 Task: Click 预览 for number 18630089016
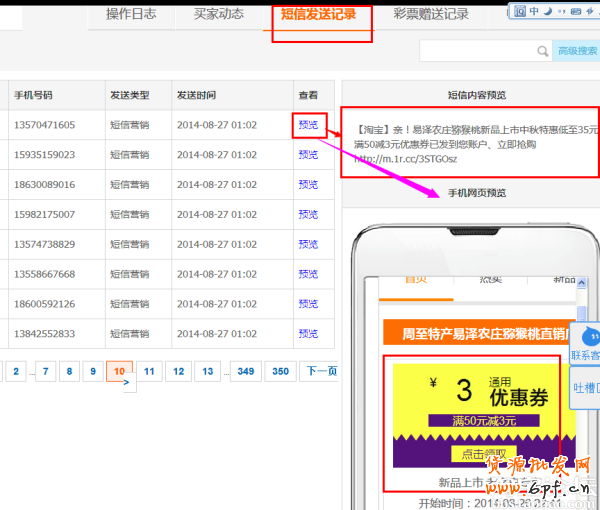(308, 185)
